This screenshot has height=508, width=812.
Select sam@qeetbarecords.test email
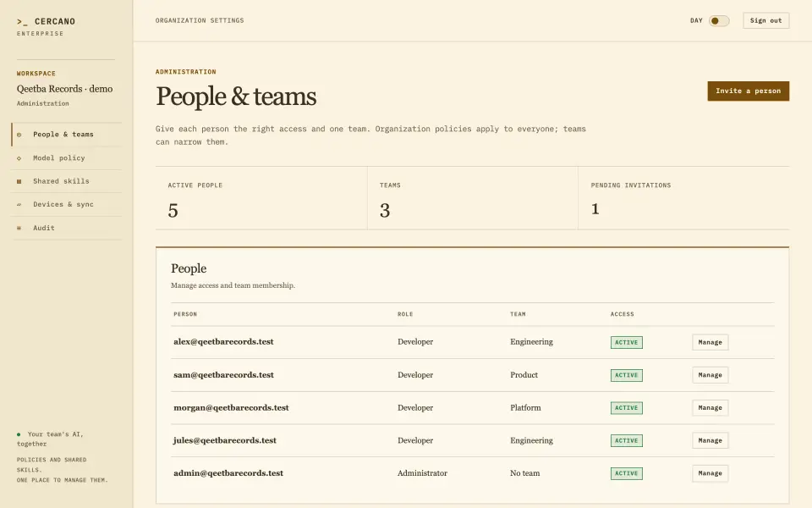pyautogui.click(x=223, y=375)
